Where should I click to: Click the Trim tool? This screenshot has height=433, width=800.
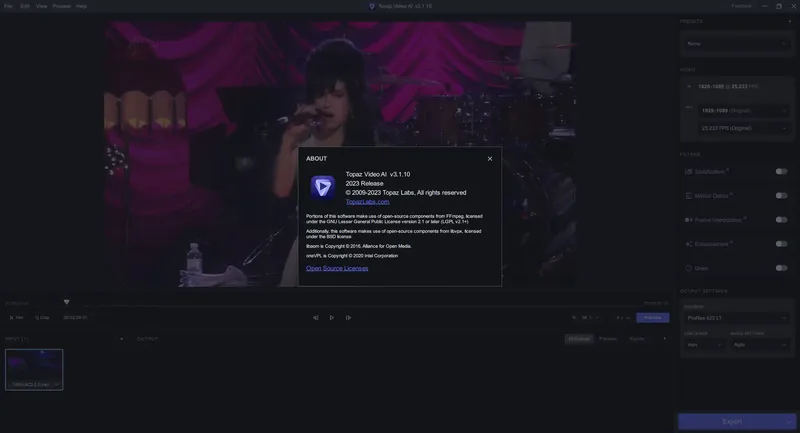tap(16, 318)
